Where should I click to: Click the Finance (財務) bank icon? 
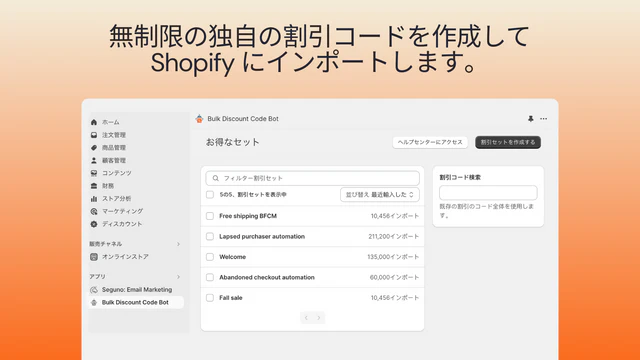[x=94, y=186]
